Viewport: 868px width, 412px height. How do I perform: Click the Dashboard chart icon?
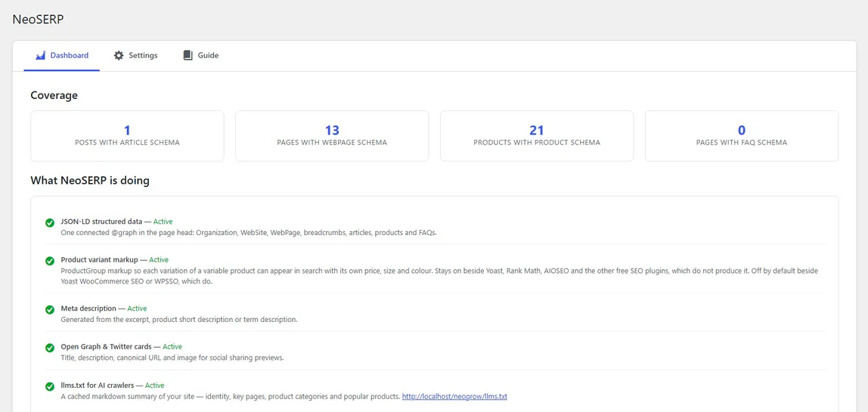coord(40,55)
